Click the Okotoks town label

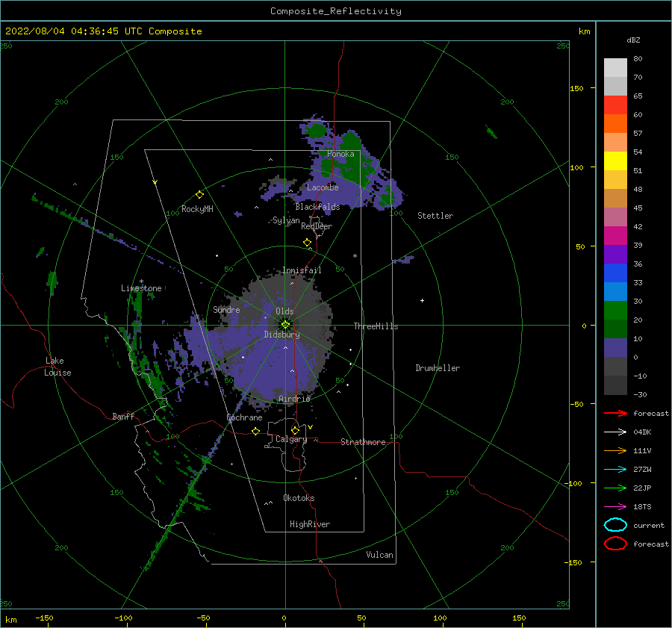299,498
